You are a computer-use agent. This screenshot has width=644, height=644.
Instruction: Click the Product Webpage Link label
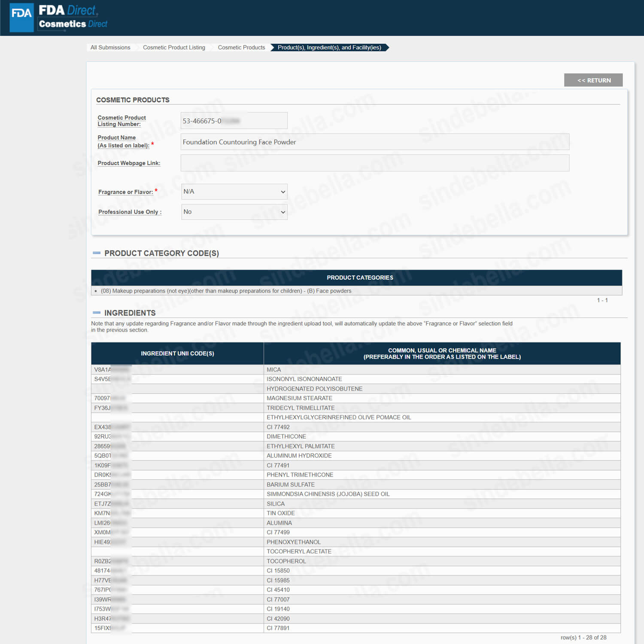click(129, 163)
